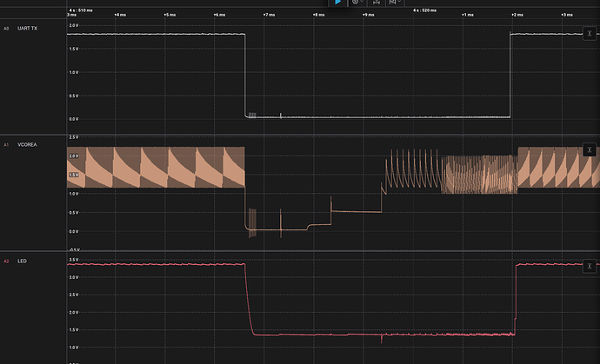Click the 1.5 V label on UART TX axis
This screenshot has height=364, width=600.
tap(73, 49)
